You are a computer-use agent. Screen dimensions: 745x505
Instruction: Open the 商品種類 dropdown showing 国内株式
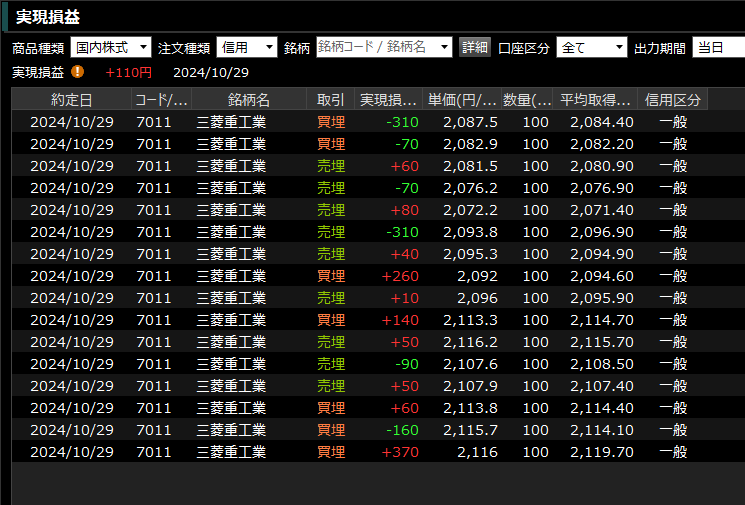111,48
